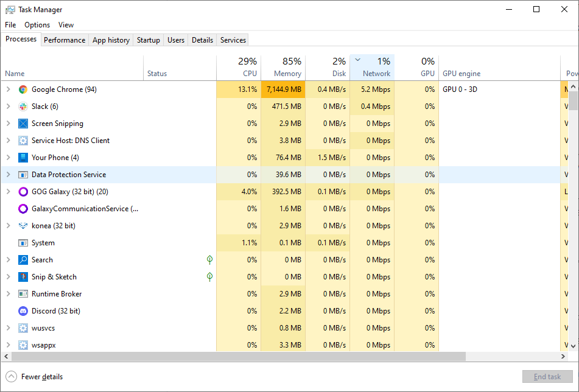
Task: Click Fewer details to collapse view
Action: point(34,377)
